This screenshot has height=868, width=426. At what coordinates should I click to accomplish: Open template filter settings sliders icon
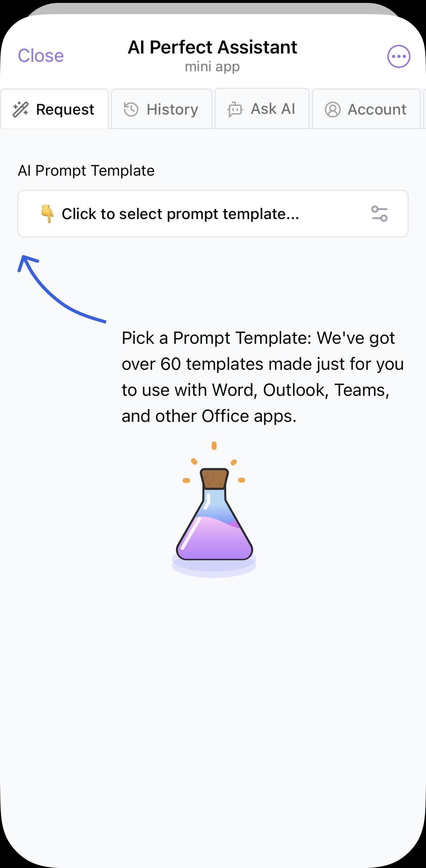click(379, 214)
